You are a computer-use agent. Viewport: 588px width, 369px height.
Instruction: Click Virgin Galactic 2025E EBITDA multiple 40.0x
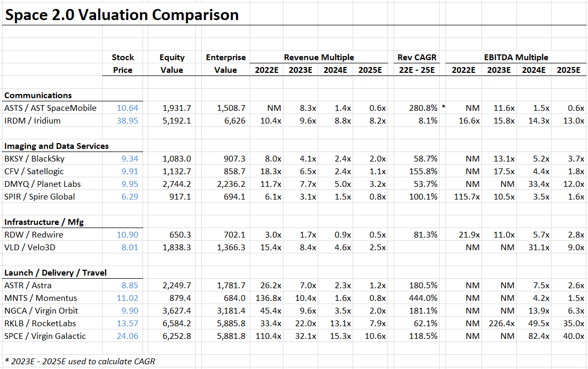pyautogui.click(x=573, y=336)
